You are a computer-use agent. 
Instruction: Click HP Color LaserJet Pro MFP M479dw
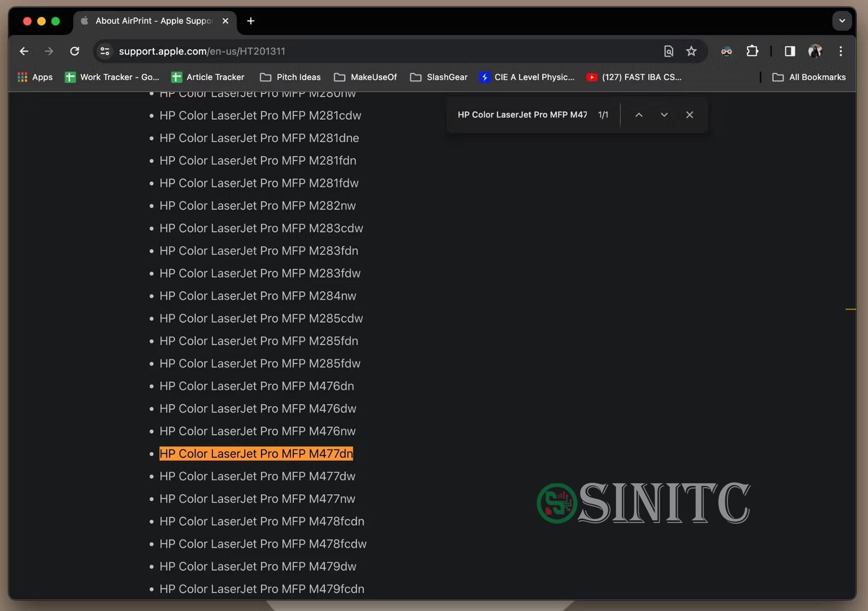[x=258, y=567]
